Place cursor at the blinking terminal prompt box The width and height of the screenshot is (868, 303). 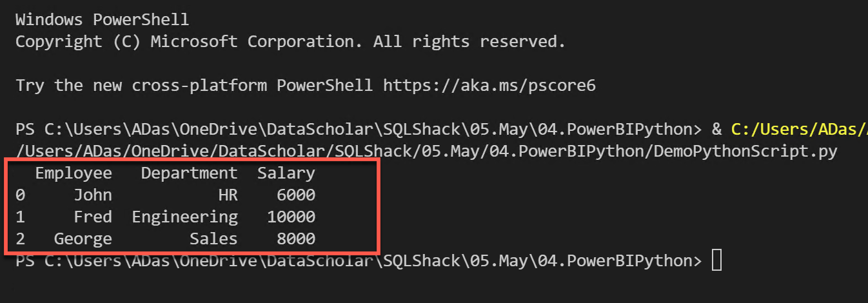pyautogui.click(x=716, y=261)
